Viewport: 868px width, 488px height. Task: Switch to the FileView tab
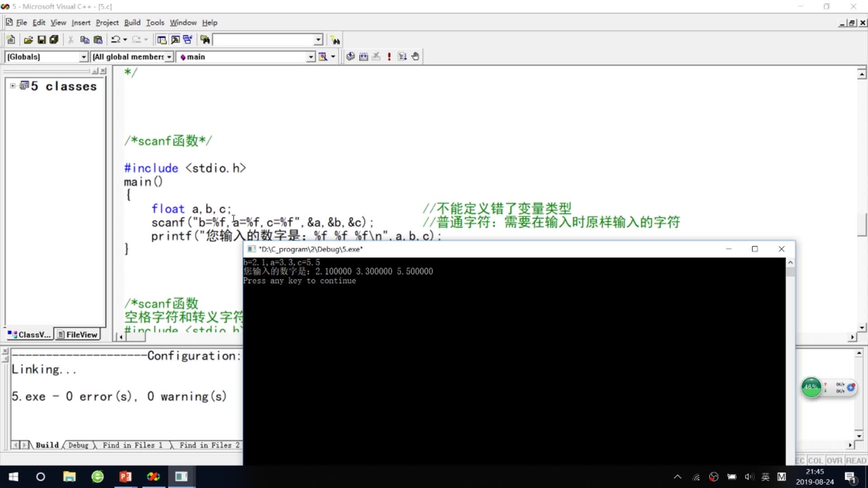click(77, 335)
